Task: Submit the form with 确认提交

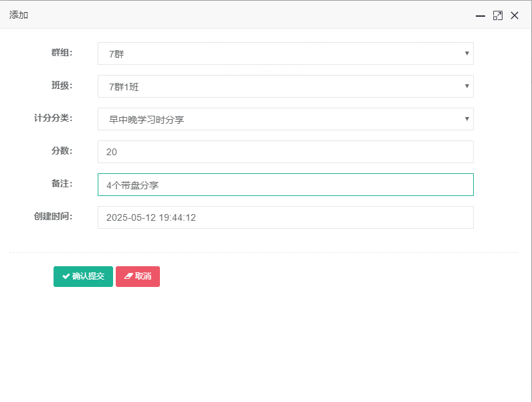Action: (83, 276)
